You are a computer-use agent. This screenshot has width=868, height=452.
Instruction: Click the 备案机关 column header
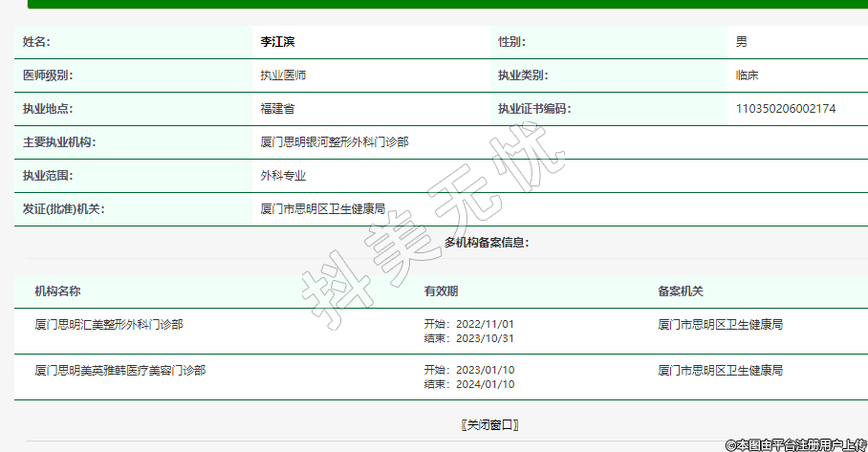tap(681, 291)
